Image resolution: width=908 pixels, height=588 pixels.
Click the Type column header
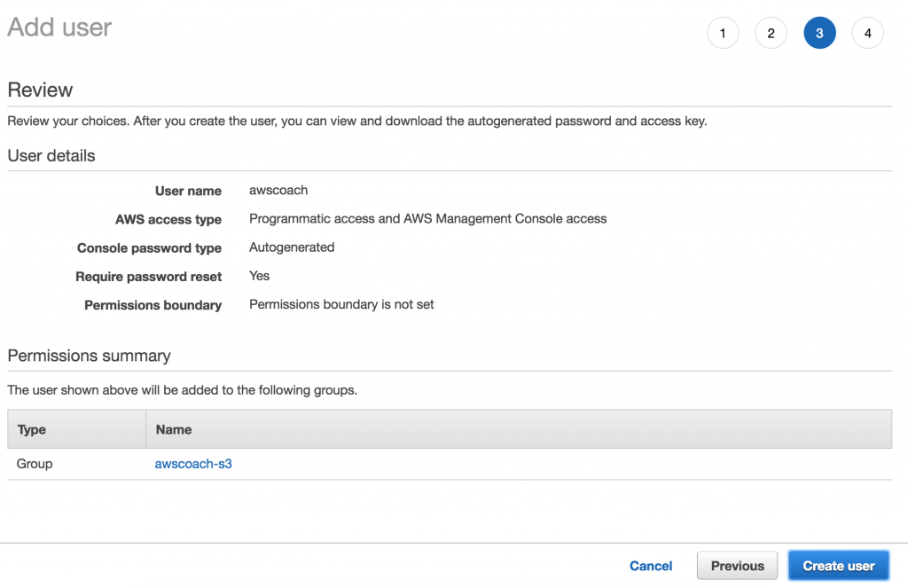(76, 429)
